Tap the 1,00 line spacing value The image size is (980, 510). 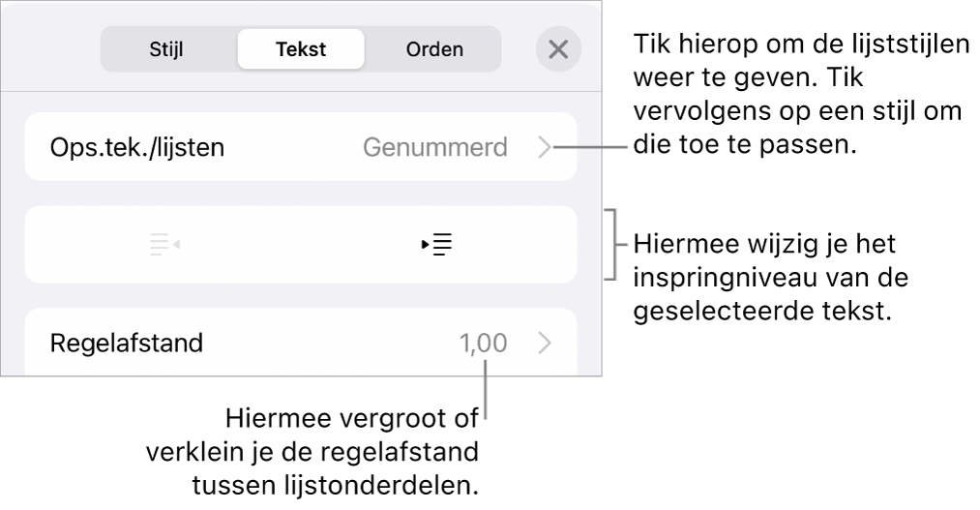point(482,344)
